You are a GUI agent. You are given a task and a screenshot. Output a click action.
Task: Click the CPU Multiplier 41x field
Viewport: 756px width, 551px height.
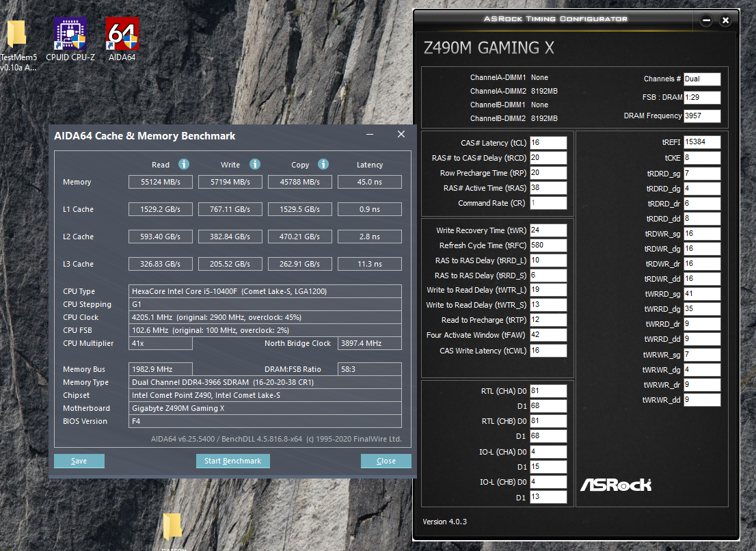coord(161,343)
